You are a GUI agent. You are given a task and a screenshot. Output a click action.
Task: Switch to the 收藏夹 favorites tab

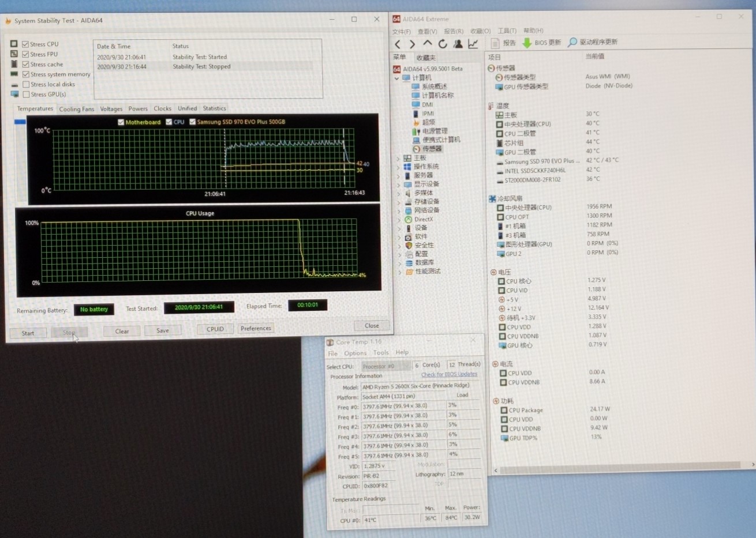click(x=426, y=58)
